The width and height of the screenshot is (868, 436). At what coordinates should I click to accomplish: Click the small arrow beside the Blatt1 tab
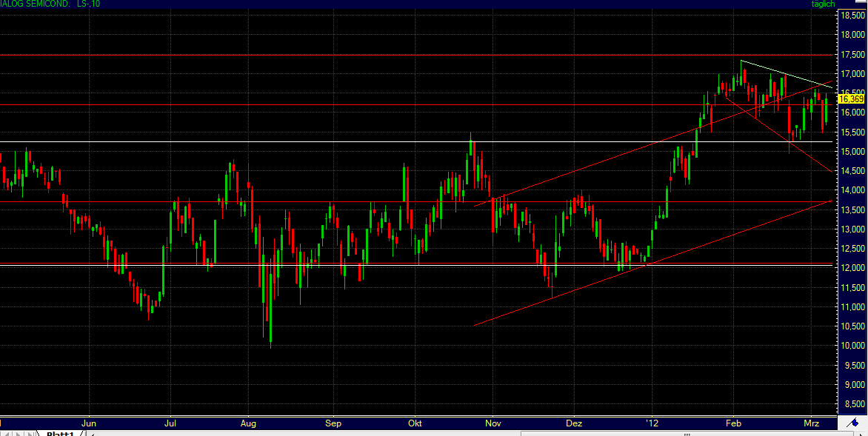(93, 433)
